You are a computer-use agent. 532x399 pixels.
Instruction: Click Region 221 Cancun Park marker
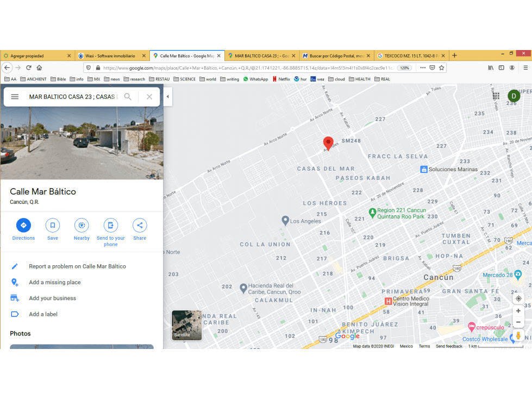372,213
